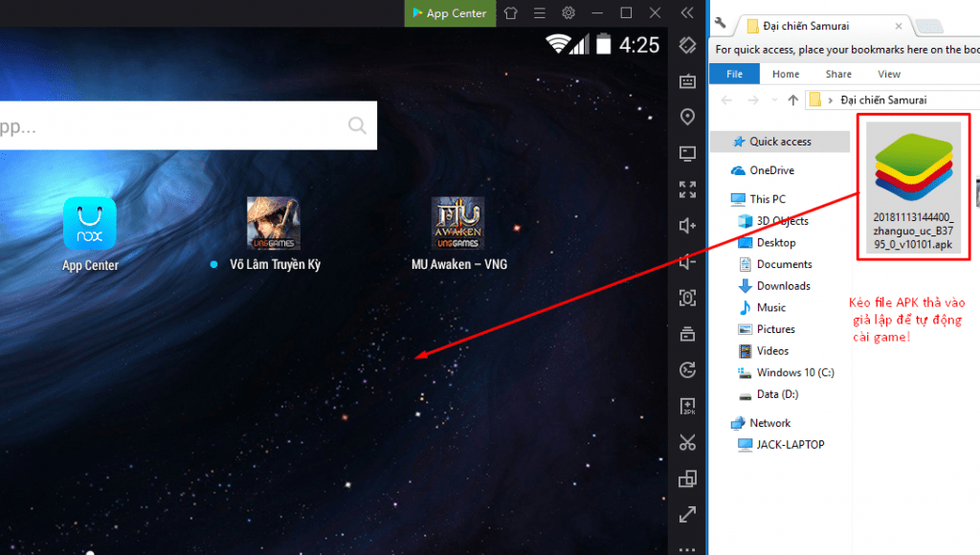This screenshot has height=555, width=980.
Task: Close the Đại chiến Samurai tab
Action: 898,26
